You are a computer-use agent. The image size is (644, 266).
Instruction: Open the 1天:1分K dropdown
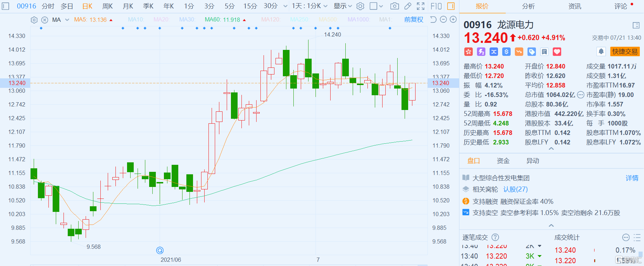[x=310, y=6]
